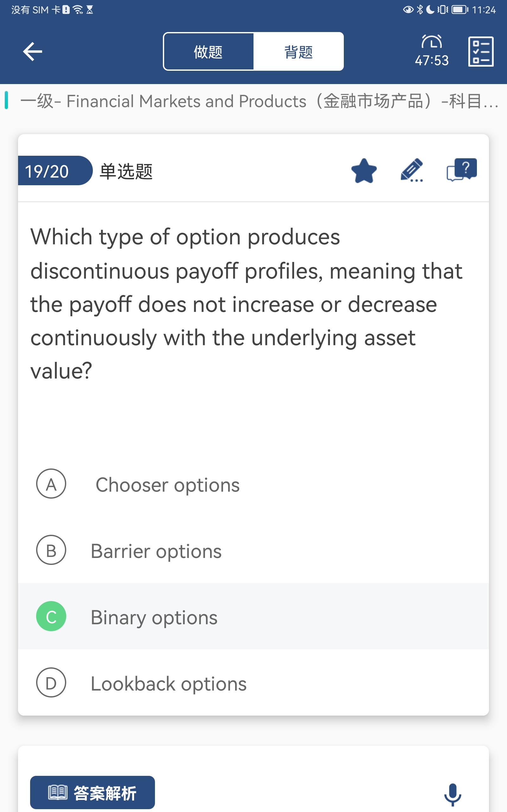Open the timer clock icon
Viewport: 507px width, 812px height.
pos(432,43)
